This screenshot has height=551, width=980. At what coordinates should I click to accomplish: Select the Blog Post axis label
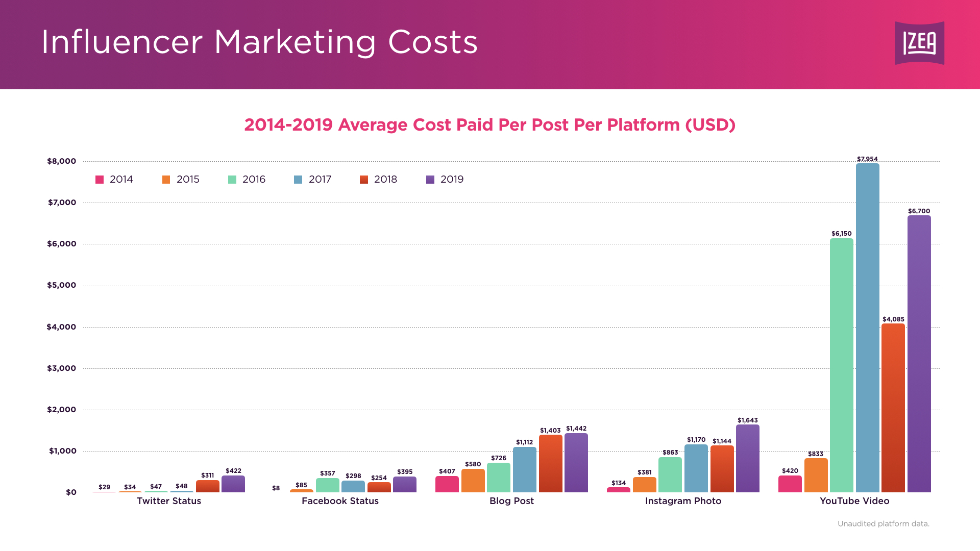pos(511,501)
